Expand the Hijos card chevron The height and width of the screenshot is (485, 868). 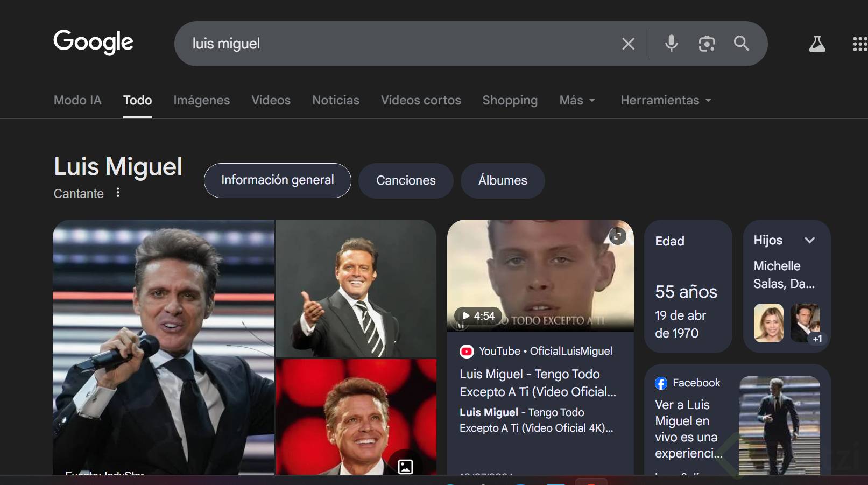[x=810, y=240]
